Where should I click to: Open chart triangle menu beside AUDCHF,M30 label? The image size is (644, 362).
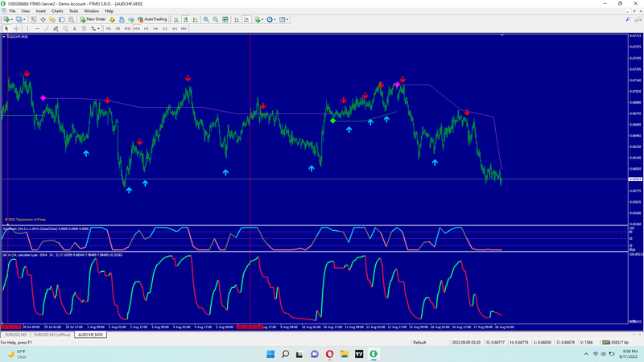[4, 36]
